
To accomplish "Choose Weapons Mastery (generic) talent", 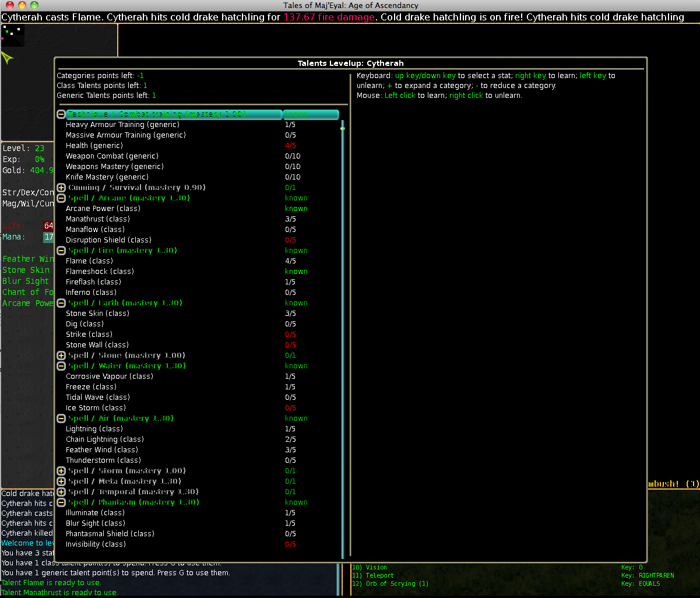I will [x=202, y=167].
